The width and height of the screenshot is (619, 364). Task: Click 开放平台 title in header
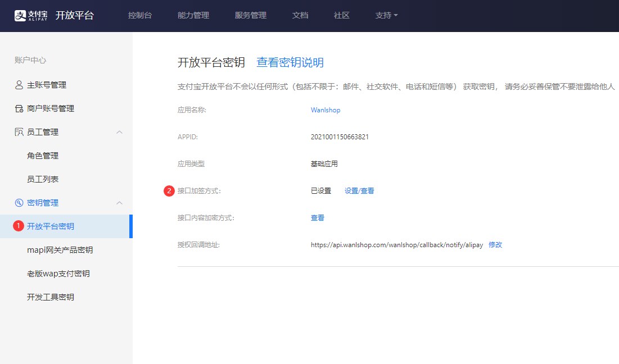75,15
